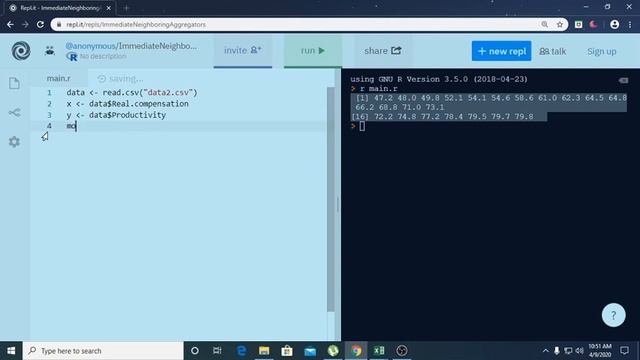Launch Microsoft Edge from taskbar
The height and width of the screenshot is (360, 640).
(x=242, y=351)
